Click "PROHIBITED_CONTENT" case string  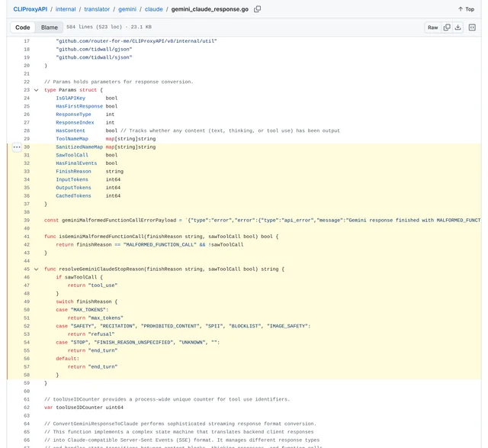[x=170, y=326]
